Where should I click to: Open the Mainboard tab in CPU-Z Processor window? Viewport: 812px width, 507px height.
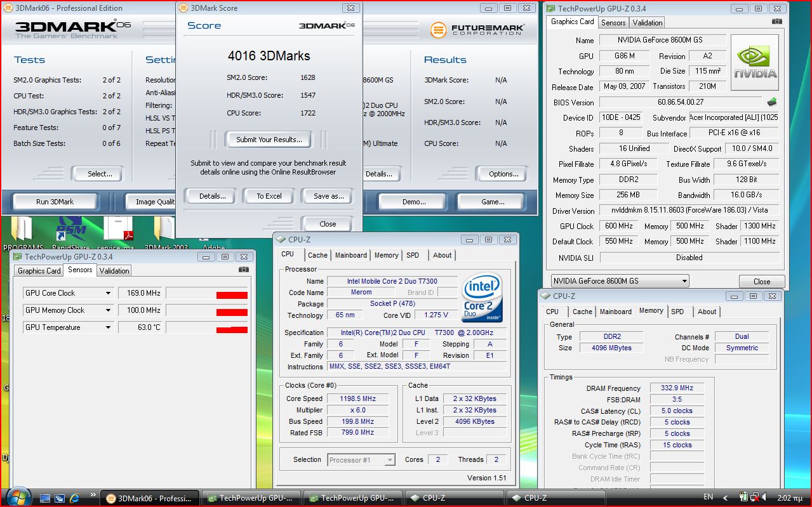351,255
